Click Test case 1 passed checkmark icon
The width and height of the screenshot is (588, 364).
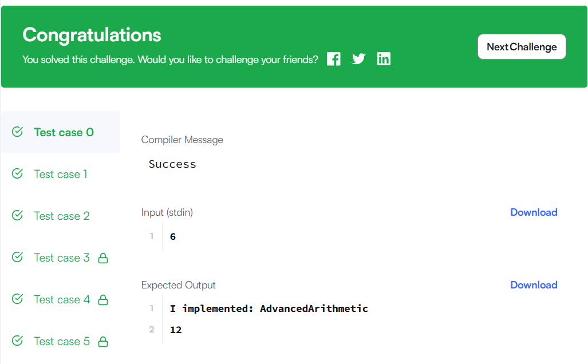(18, 174)
